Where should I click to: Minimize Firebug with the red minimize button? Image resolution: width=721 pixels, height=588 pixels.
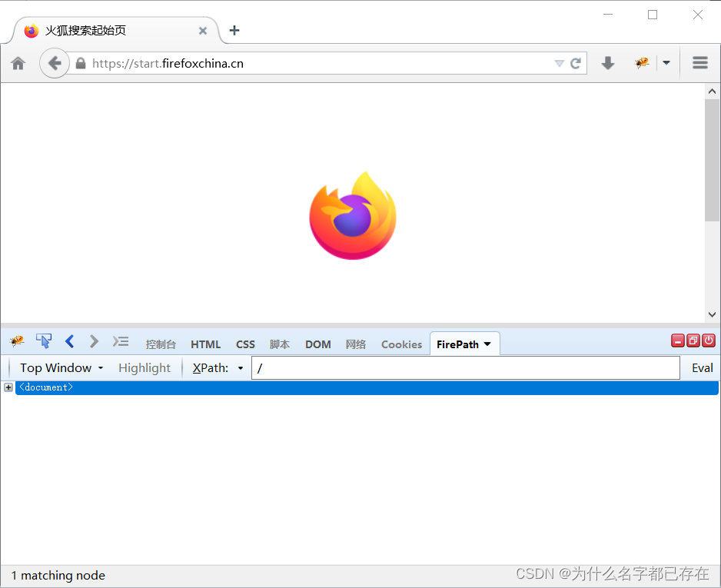678,341
